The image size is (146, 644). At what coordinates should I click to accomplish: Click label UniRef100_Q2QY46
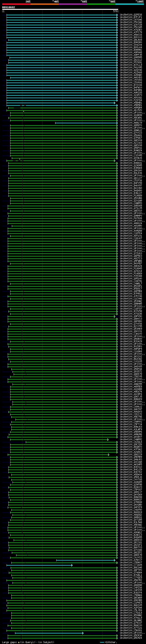coord(131,70)
